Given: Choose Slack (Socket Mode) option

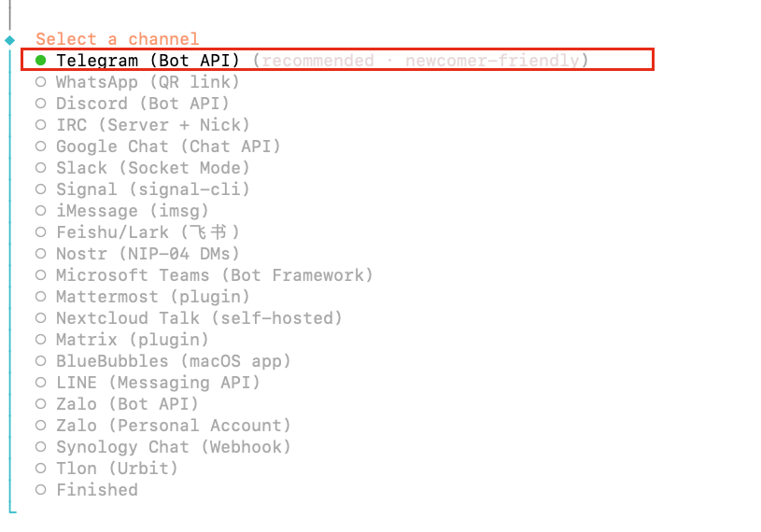Looking at the screenshot, I should 152,168.
